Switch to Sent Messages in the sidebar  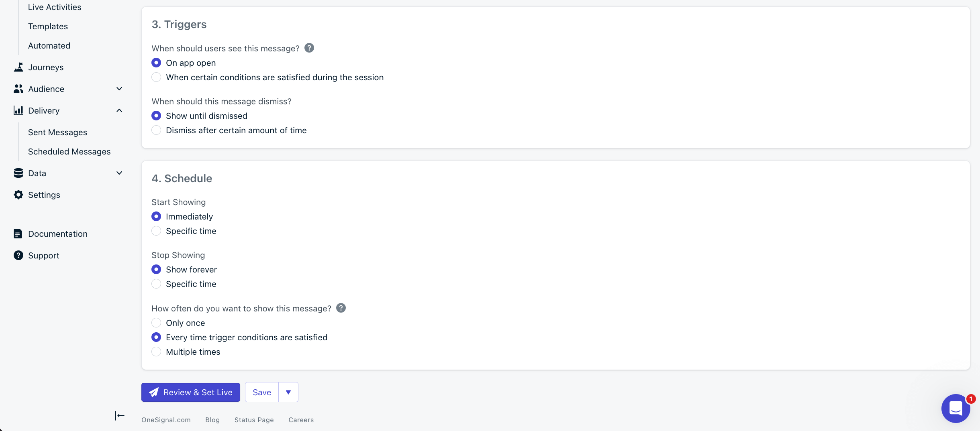[57, 132]
